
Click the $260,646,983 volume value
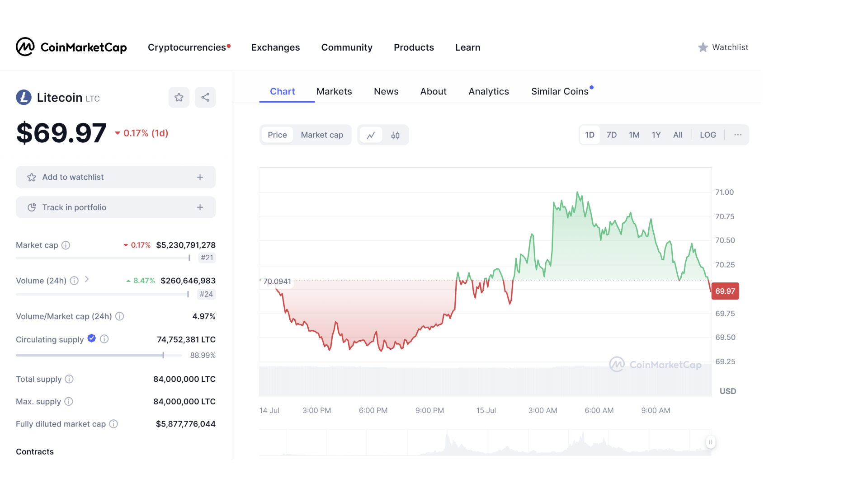[188, 281]
